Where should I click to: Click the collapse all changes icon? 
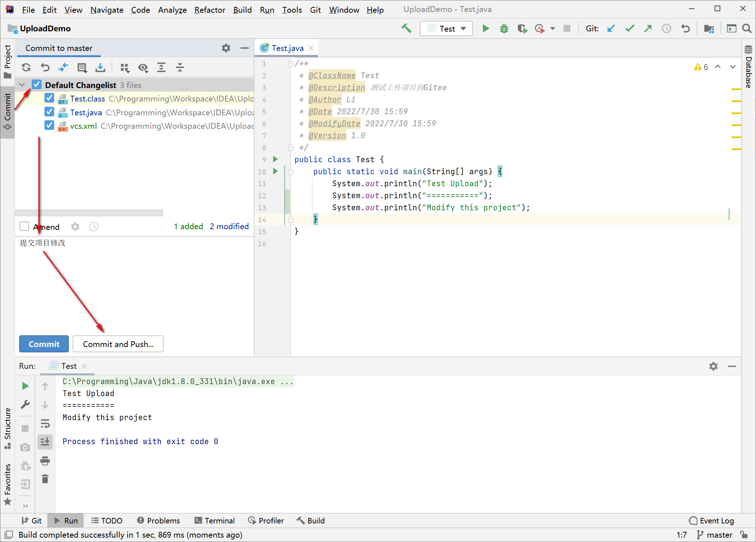pos(180,67)
